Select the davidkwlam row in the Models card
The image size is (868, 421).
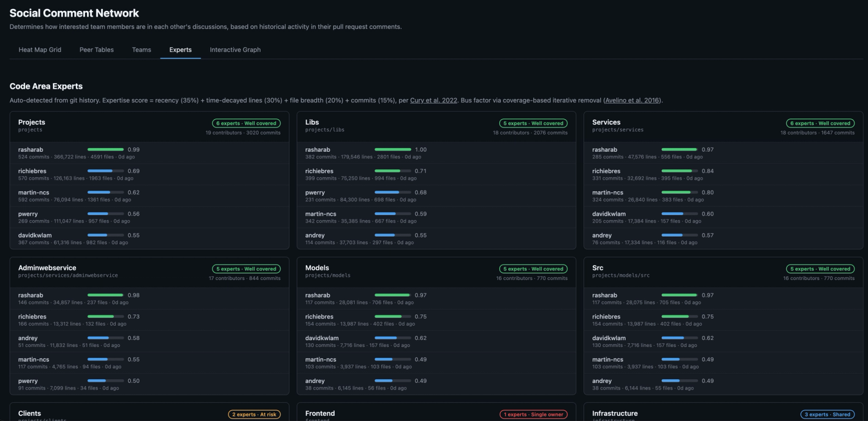point(436,342)
